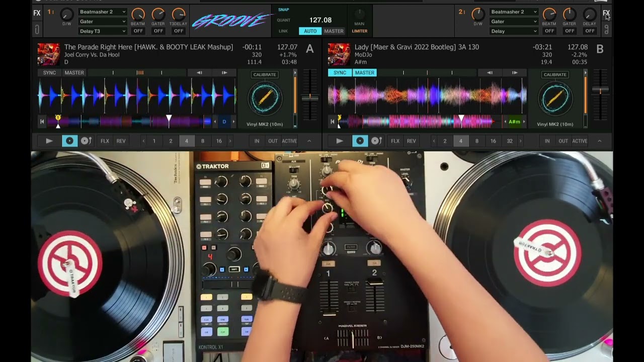Click FX unit 2 GATER knob
Viewport: 644px width, 362px height.
(569, 14)
